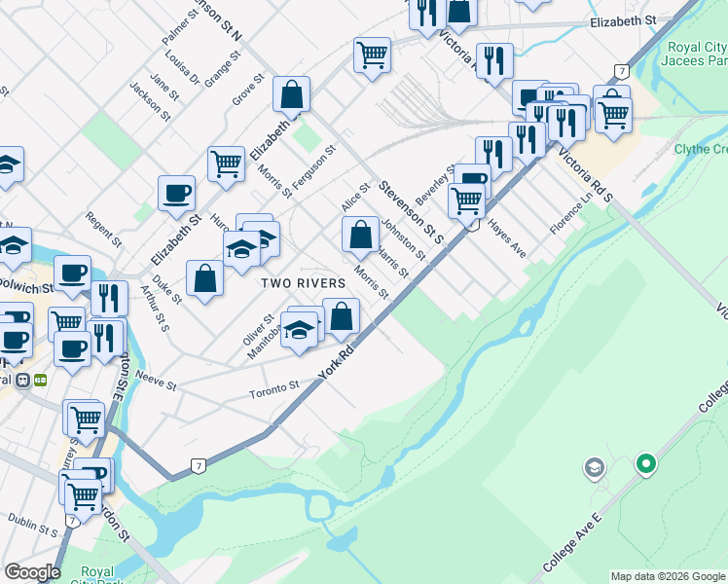Open shopping bag marker next to Alice St
Viewport: 728px width, 584px height.
360,237
